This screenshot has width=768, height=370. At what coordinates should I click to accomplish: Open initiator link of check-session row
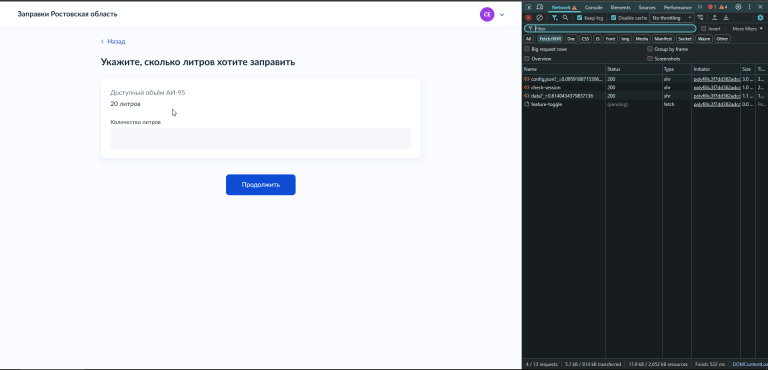click(x=717, y=87)
